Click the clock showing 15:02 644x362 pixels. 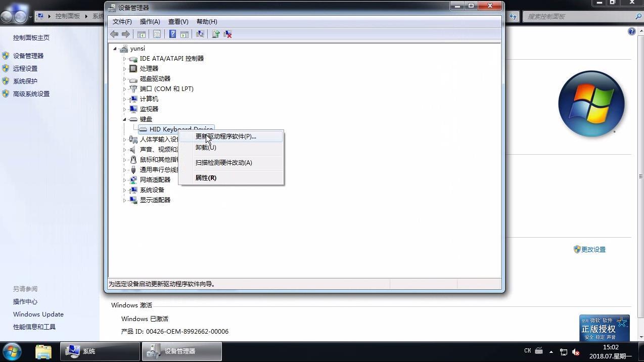tap(611, 347)
